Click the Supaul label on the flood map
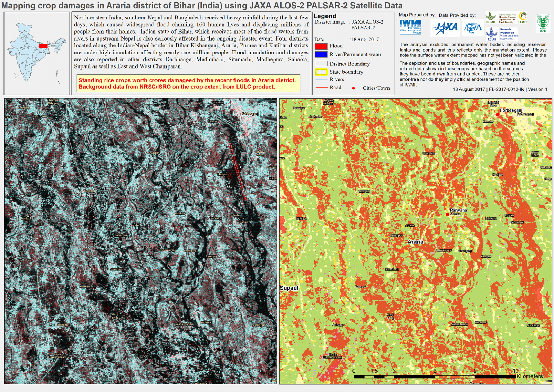Viewport: 554px width, 392px height. click(x=289, y=288)
